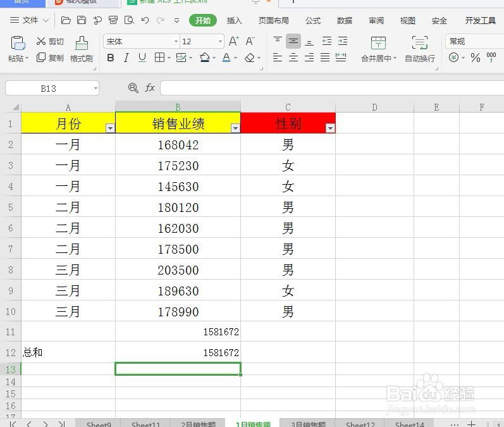Switch to 数据 ribbon tab
This screenshot has height=427, width=504.
[345, 21]
